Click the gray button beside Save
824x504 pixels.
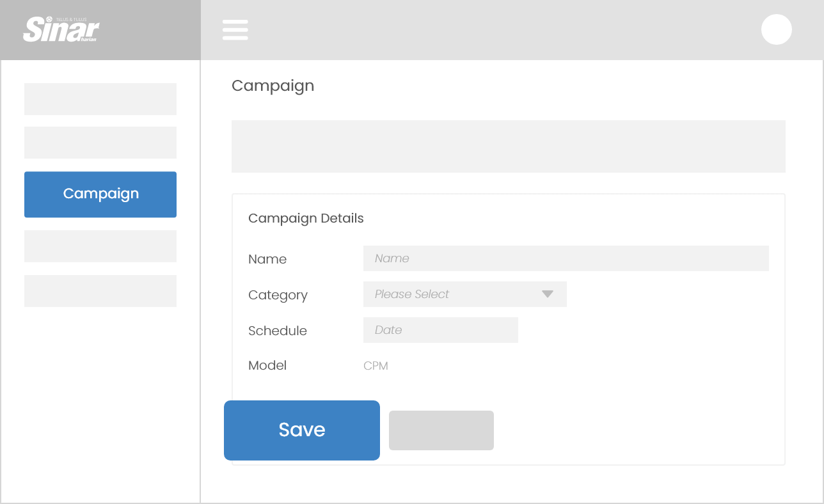(441, 430)
